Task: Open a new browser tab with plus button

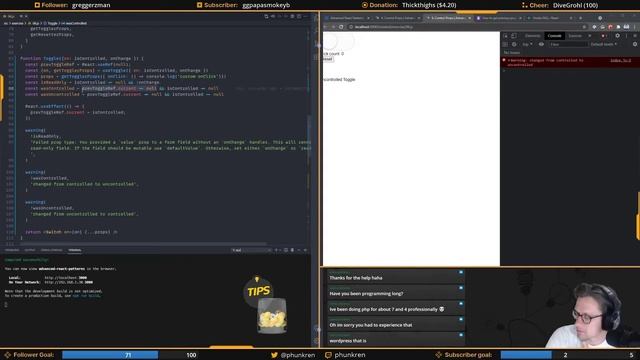Action: (x=580, y=18)
